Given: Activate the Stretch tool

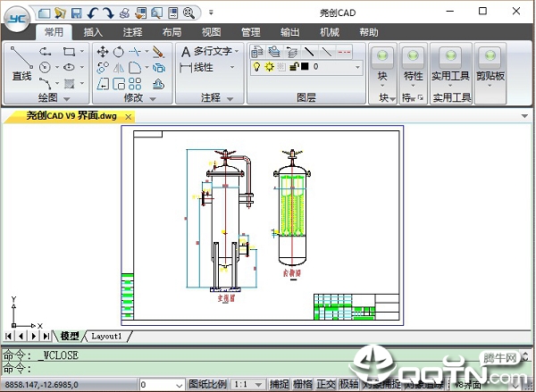Looking at the screenshot, I should (103, 84).
